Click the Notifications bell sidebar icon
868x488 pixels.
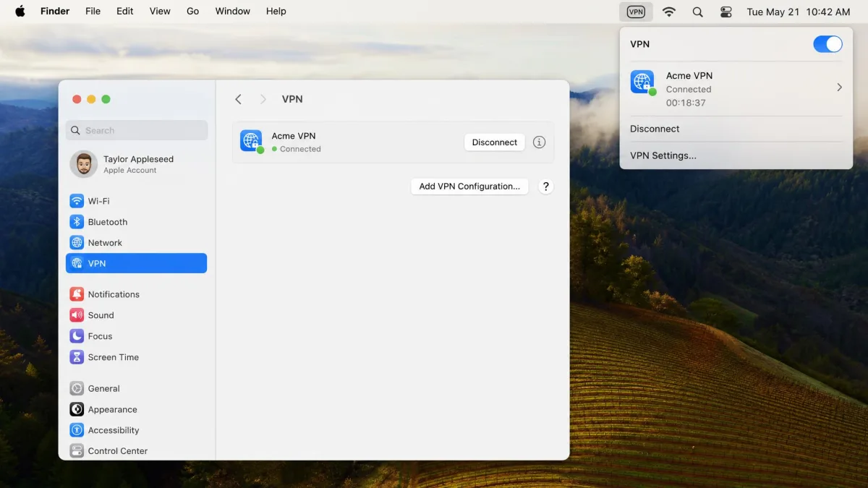point(77,294)
